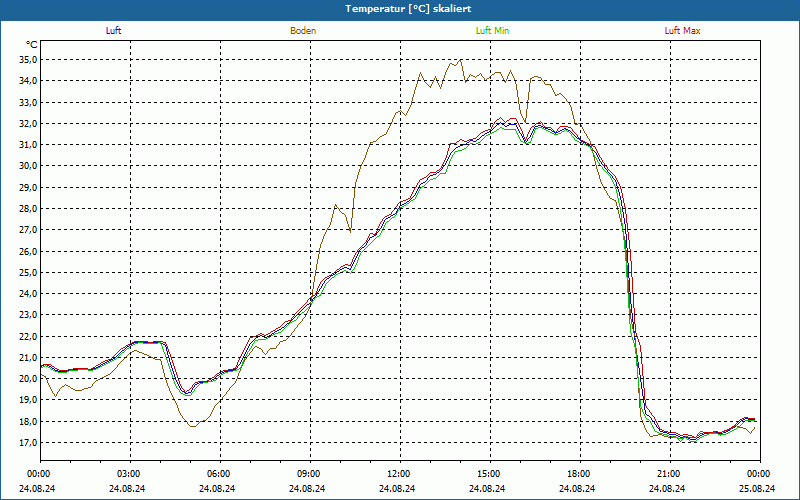The height and width of the screenshot is (500, 800).
Task: Click the 33,0 y-axis value
Action: (x=29, y=102)
